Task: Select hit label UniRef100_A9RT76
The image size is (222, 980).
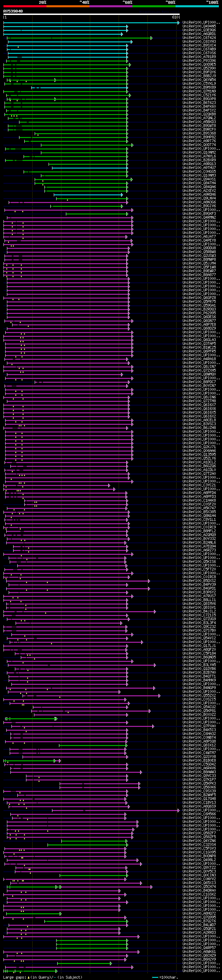Action: pos(199,141)
